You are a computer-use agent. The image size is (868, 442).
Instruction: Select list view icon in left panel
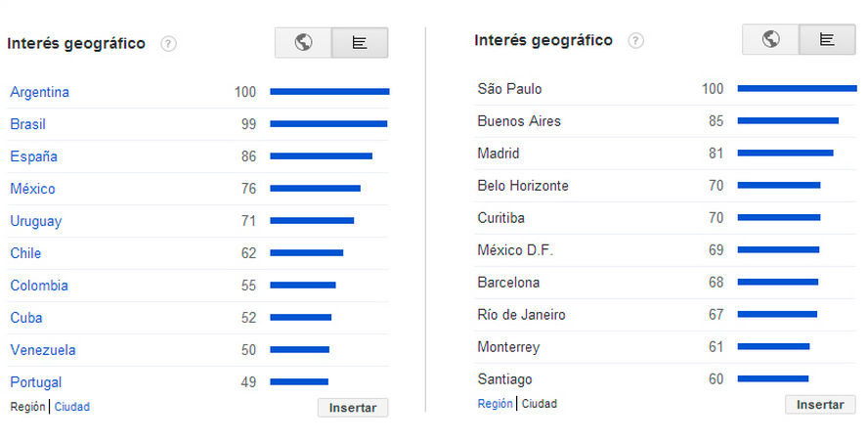(x=360, y=43)
